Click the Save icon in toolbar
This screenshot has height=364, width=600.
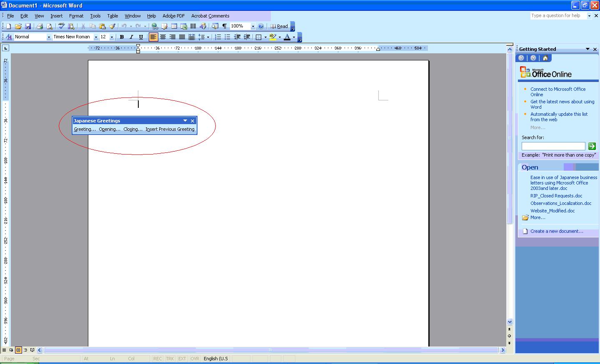pos(28,26)
